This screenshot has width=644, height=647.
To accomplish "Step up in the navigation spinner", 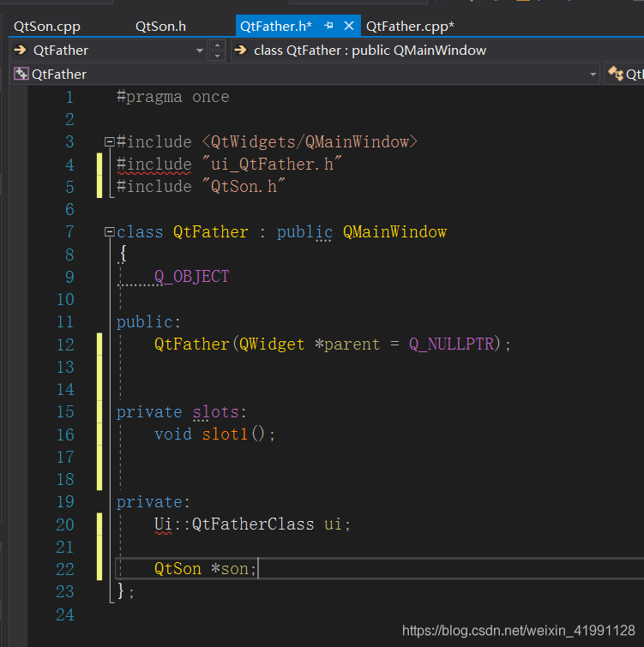I will (x=218, y=45).
